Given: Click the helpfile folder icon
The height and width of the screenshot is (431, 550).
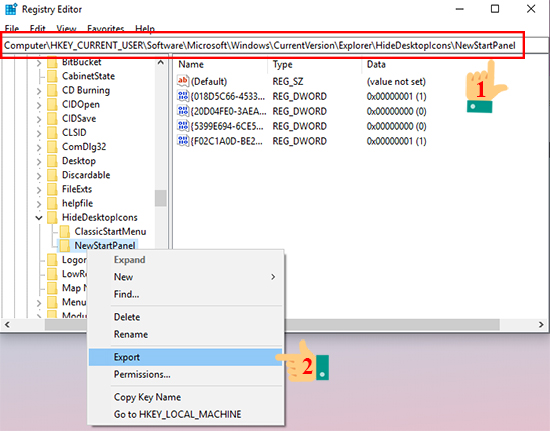Looking at the screenshot, I should 52,203.
